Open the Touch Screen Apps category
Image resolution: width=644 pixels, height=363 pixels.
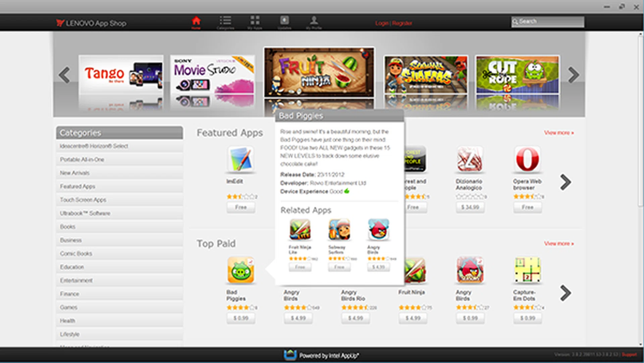pyautogui.click(x=83, y=200)
